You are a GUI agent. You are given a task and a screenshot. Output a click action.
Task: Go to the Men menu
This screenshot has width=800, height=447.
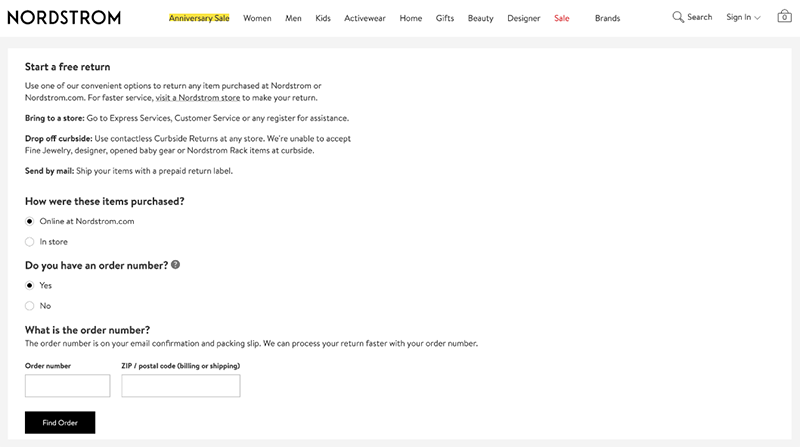(x=293, y=18)
